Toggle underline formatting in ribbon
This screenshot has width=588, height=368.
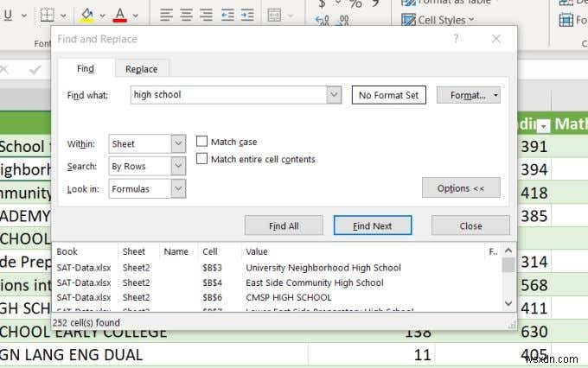8,16
